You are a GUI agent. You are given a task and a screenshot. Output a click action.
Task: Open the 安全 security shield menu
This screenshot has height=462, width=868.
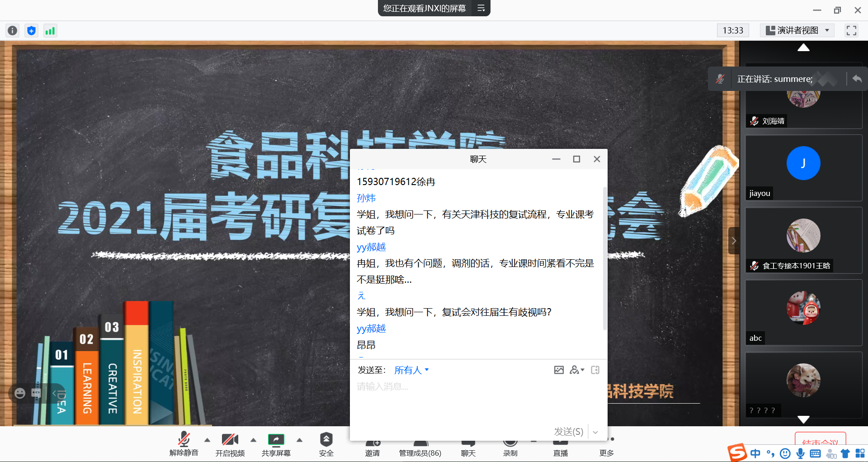tap(326, 444)
